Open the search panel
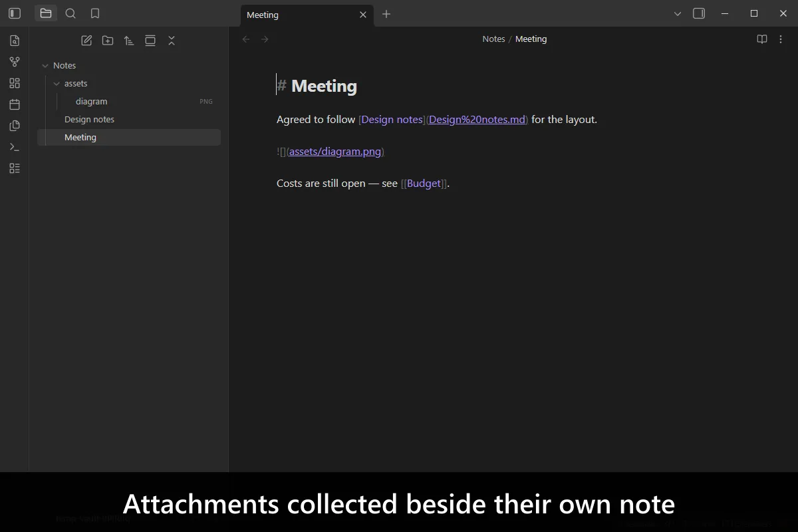The width and height of the screenshot is (798, 532). [70, 13]
